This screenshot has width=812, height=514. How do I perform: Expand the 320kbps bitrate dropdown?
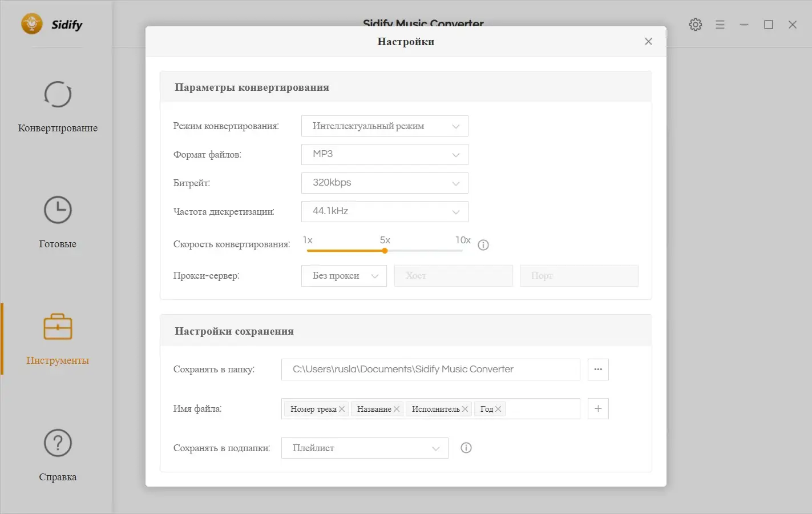[x=385, y=183]
